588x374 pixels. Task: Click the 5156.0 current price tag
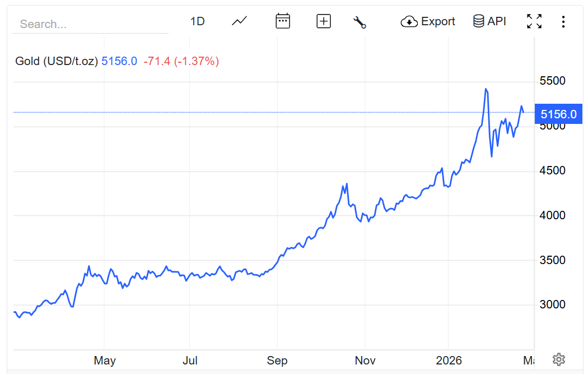point(558,114)
